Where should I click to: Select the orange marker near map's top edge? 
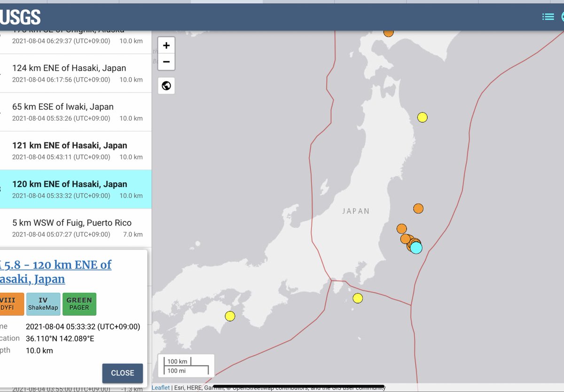coord(389,32)
